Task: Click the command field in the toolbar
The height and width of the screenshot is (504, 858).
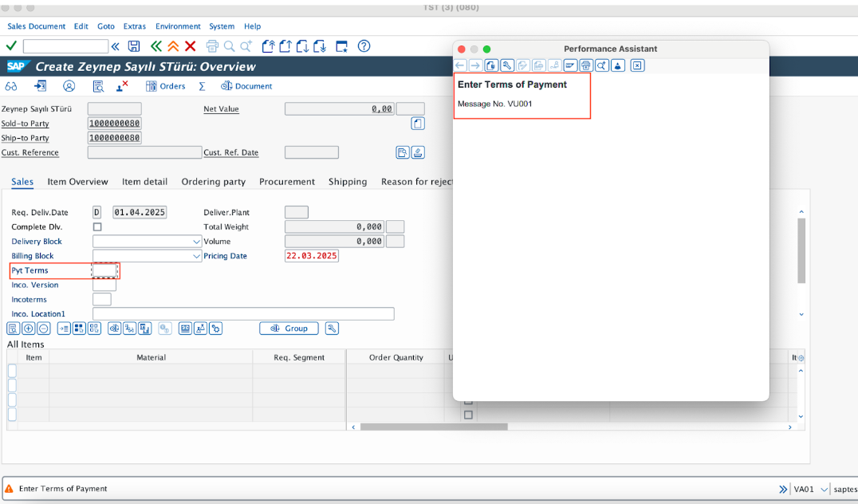Action: coord(65,46)
